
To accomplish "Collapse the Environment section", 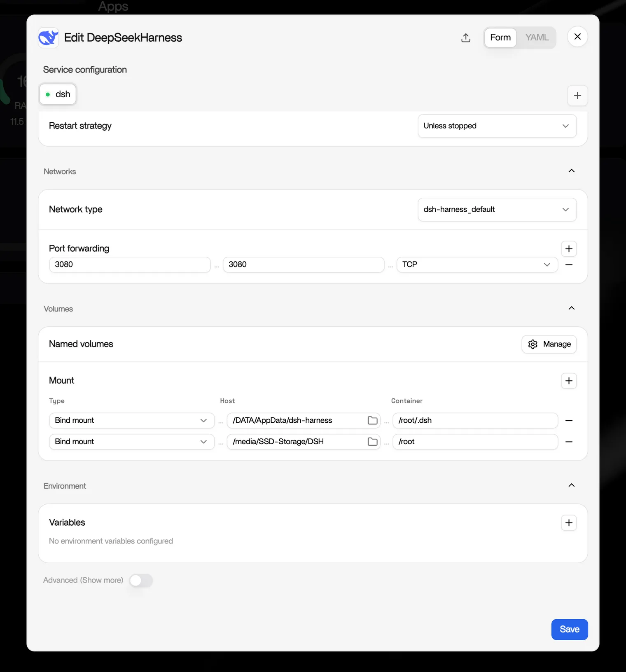I will point(572,485).
